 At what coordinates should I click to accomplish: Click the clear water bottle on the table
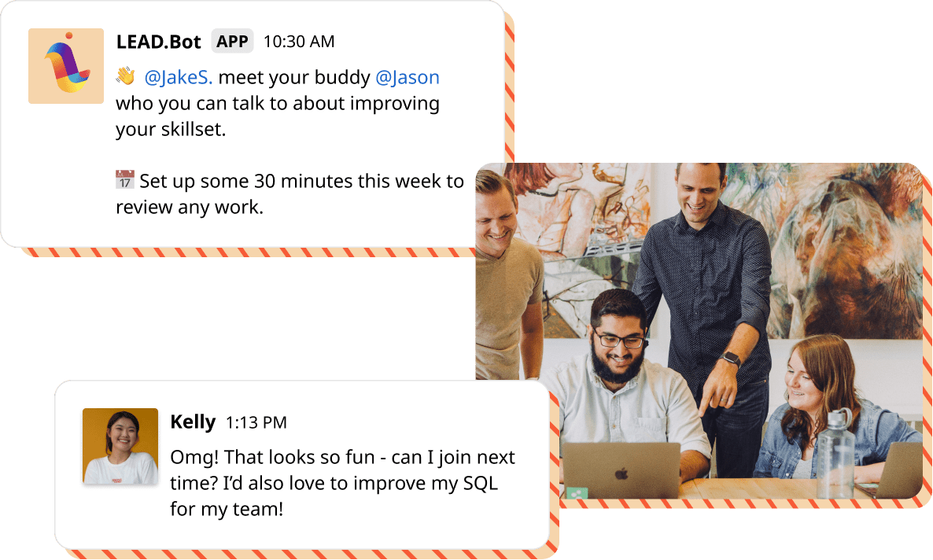[835, 454]
